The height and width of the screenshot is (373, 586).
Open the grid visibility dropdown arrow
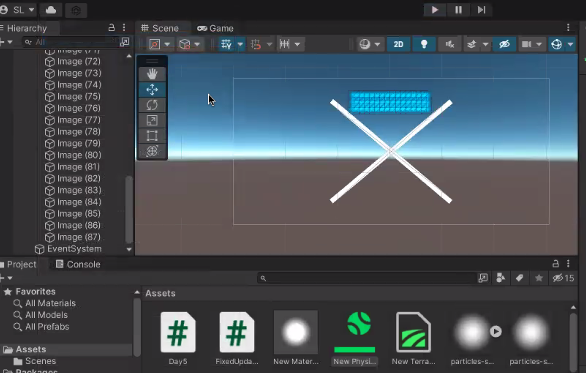click(240, 44)
